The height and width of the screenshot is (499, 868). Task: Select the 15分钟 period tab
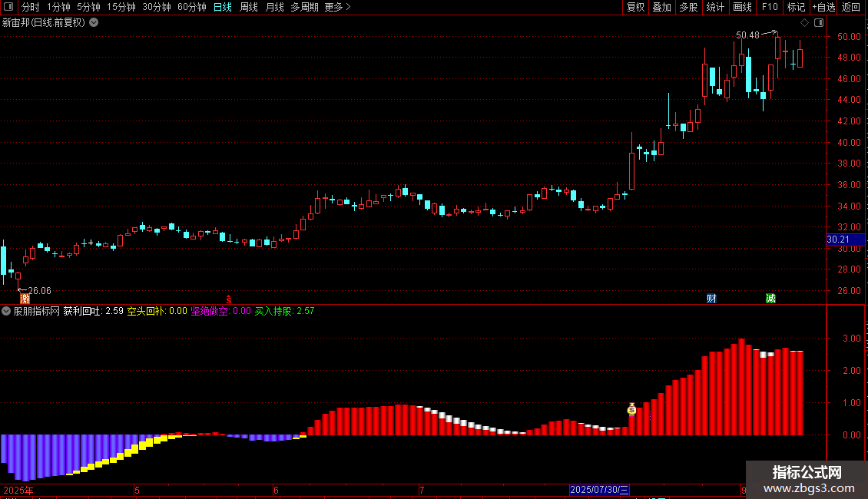tap(121, 7)
